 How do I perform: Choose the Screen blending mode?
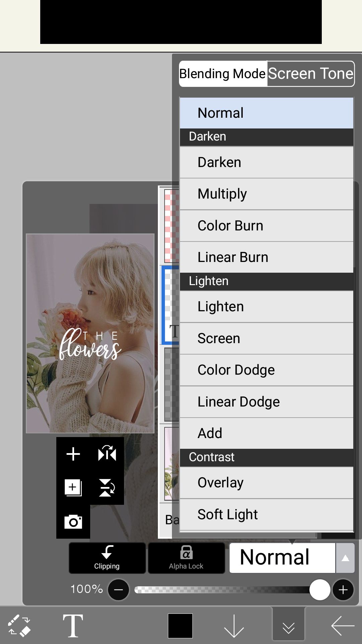click(266, 338)
